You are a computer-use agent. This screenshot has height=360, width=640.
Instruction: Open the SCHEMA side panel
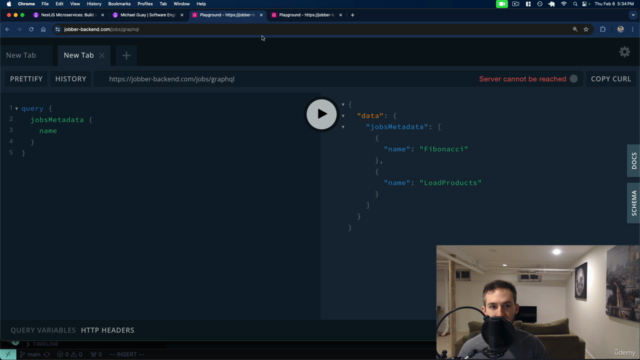pos(633,203)
